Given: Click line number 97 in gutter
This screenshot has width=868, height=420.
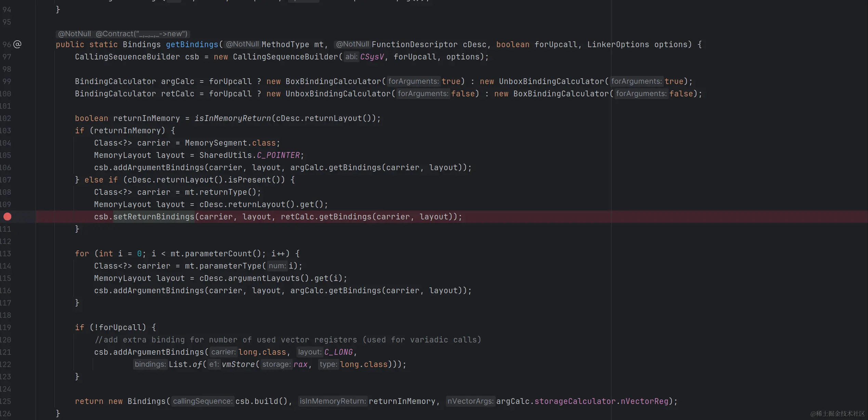Looking at the screenshot, I should (7, 57).
